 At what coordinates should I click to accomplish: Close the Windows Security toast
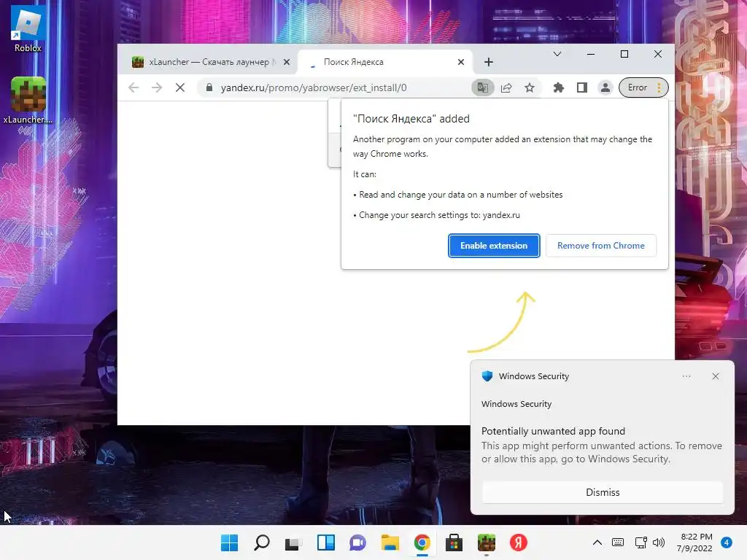pyautogui.click(x=715, y=376)
